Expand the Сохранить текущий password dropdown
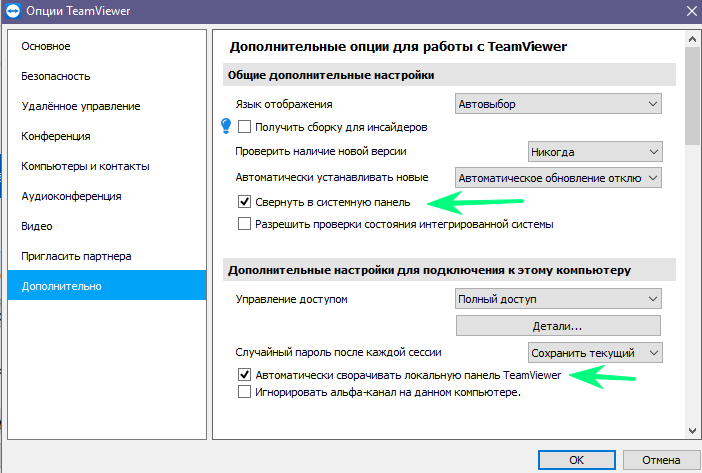Viewport: 702px width, 473px height. tap(595, 353)
